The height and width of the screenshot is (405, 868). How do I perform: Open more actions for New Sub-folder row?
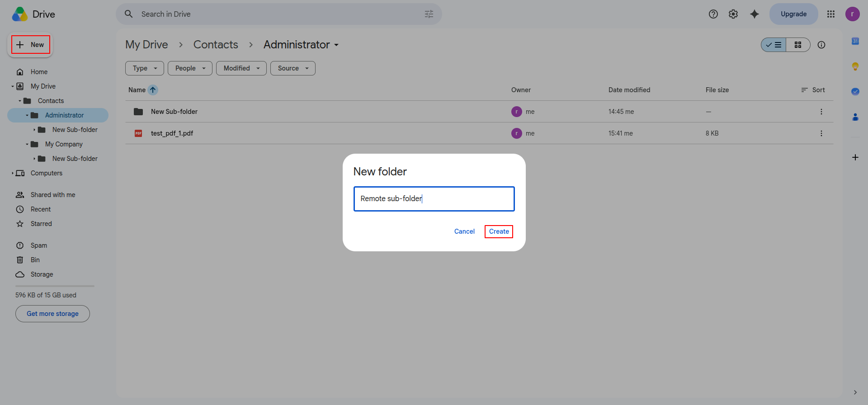point(821,112)
